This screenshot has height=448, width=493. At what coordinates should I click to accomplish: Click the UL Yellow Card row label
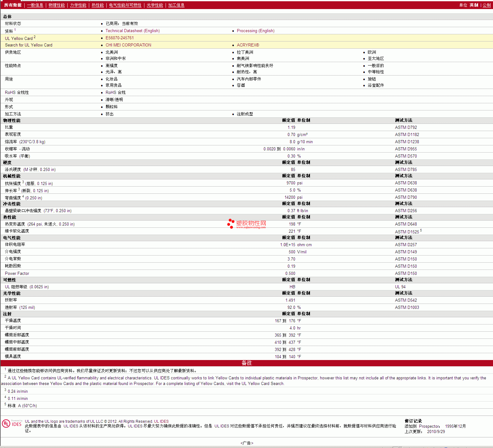pos(19,38)
